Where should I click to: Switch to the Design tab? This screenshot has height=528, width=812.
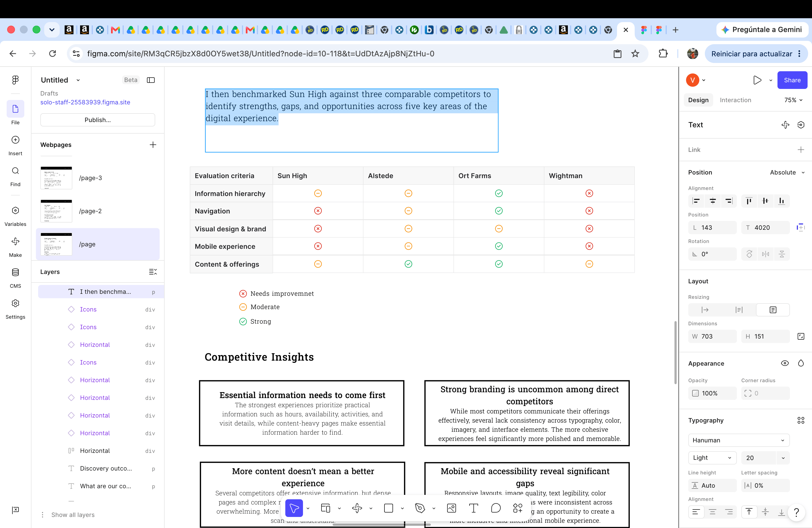coord(698,100)
